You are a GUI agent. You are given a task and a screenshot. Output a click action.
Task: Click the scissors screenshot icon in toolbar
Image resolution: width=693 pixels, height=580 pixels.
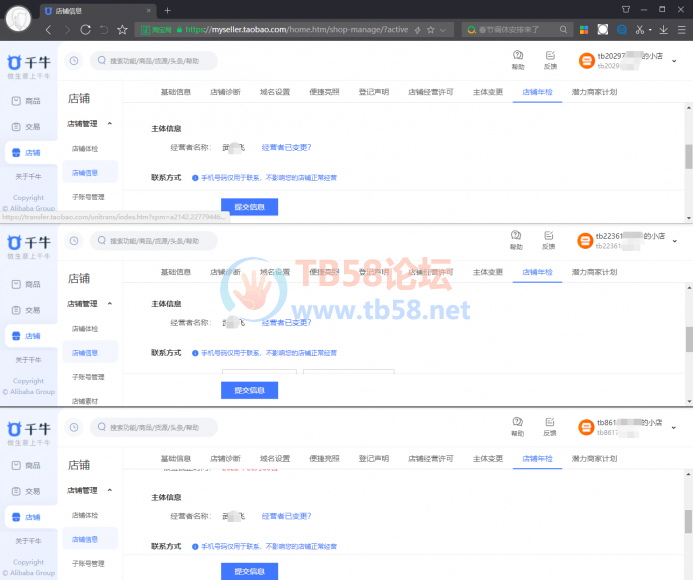(640, 30)
